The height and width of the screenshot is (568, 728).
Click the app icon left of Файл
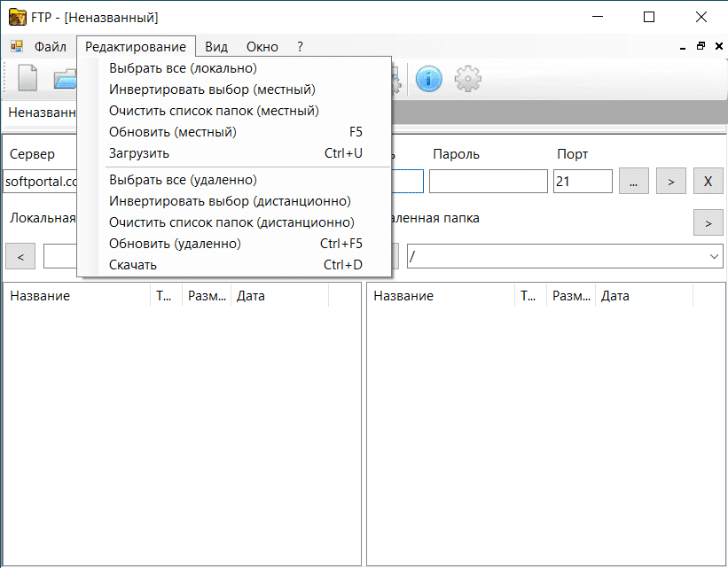click(x=17, y=46)
